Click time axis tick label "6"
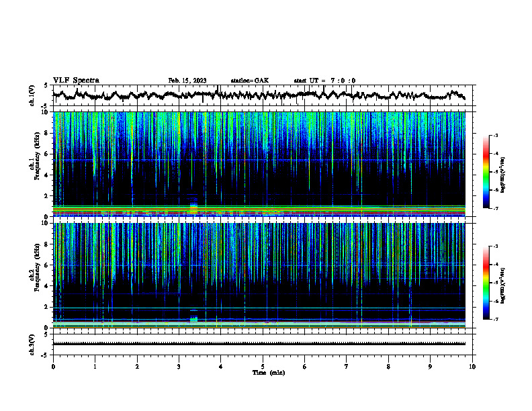 [304, 367]
